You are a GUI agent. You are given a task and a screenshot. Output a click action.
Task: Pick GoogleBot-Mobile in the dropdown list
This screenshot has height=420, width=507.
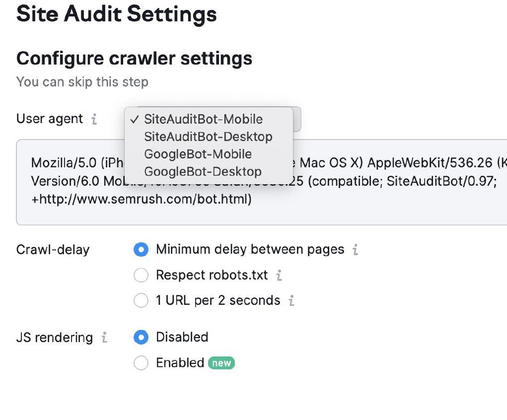pyautogui.click(x=198, y=154)
